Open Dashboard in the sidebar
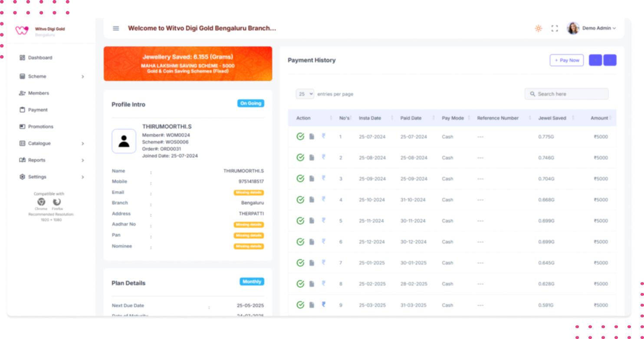Viewport: 644px width, 339px height. (x=36, y=58)
